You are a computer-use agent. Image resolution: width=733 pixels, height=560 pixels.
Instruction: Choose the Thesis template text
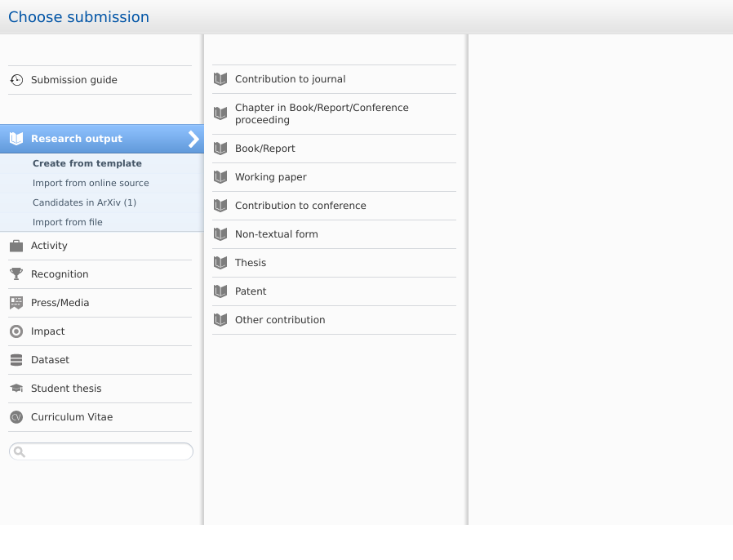(251, 263)
